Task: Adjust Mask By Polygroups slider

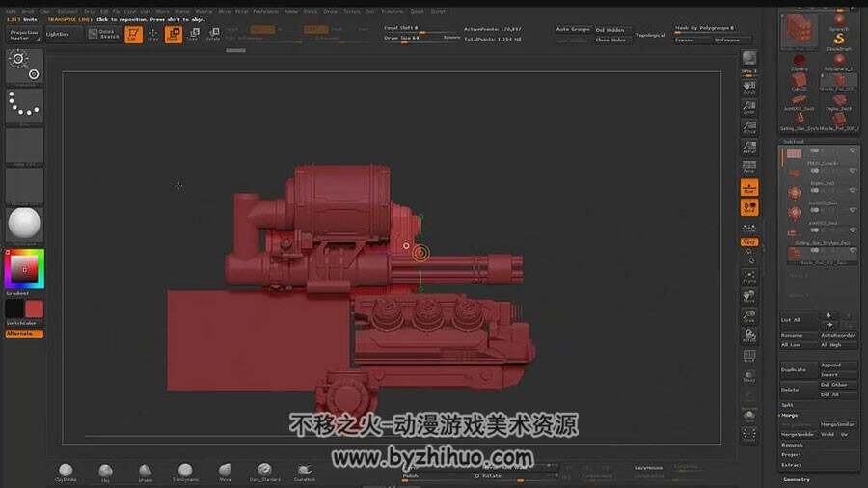Action: (x=712, y=28)
